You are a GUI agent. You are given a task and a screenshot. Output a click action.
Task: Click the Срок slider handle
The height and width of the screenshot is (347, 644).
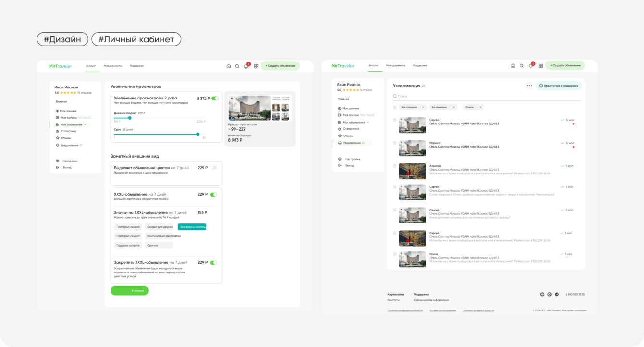click(198, 134)
